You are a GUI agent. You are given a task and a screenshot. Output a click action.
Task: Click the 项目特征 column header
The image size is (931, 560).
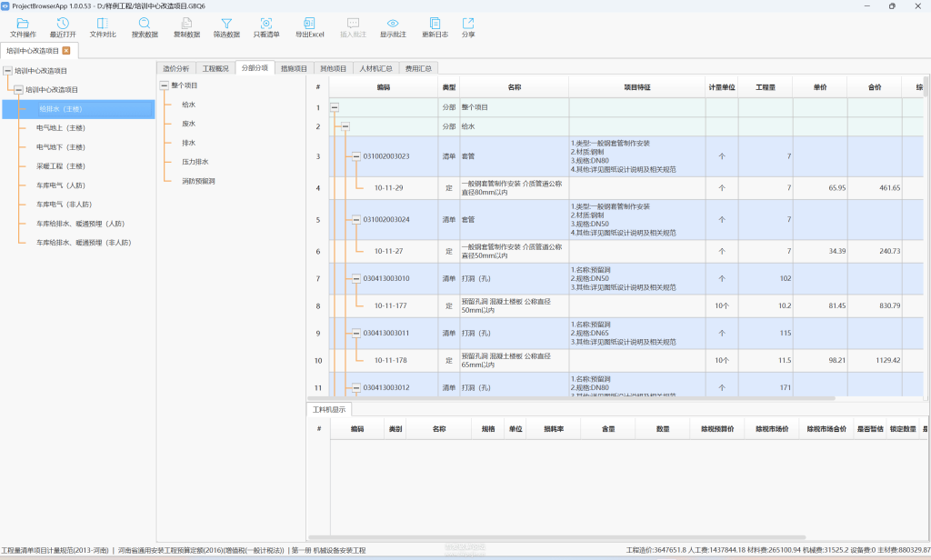tap(637, 87)
